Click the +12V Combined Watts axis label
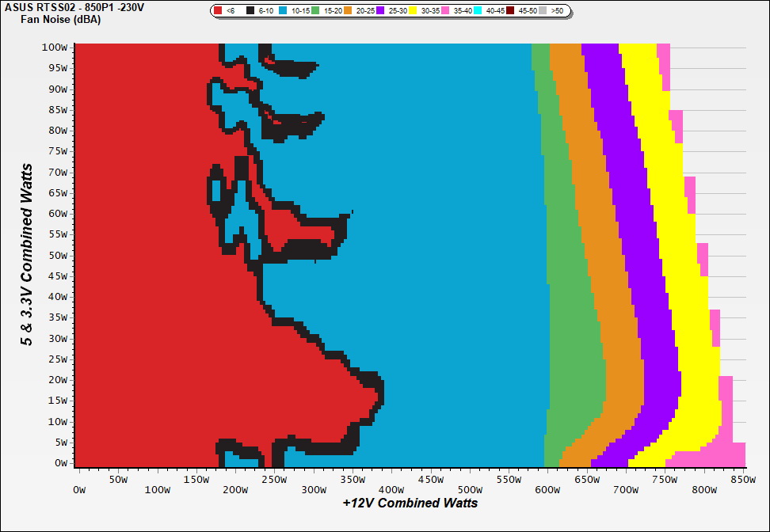 pyautogui.click(x=410, y=503)
